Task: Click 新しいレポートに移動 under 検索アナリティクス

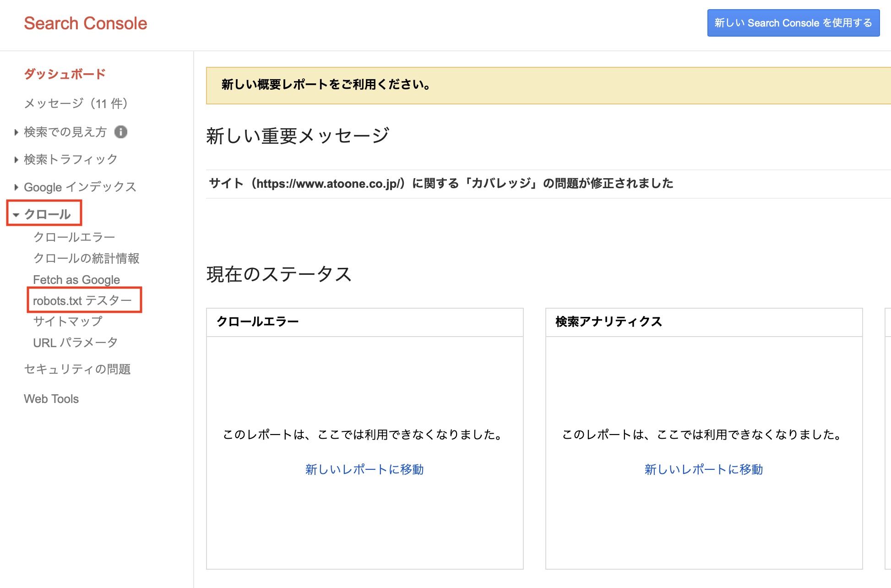Action: (x=704, y=469)
